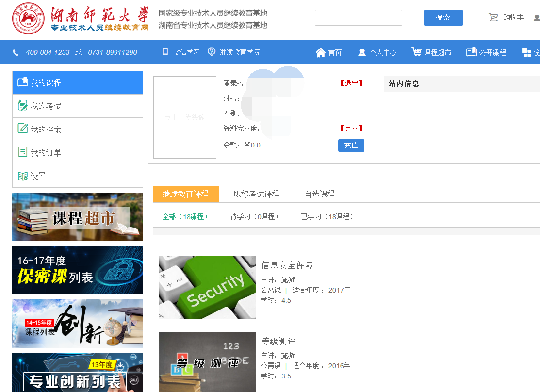540x392 pixels.
Task: Switch to the 职称考试课程 tab
Action: [x=256, y=194]
